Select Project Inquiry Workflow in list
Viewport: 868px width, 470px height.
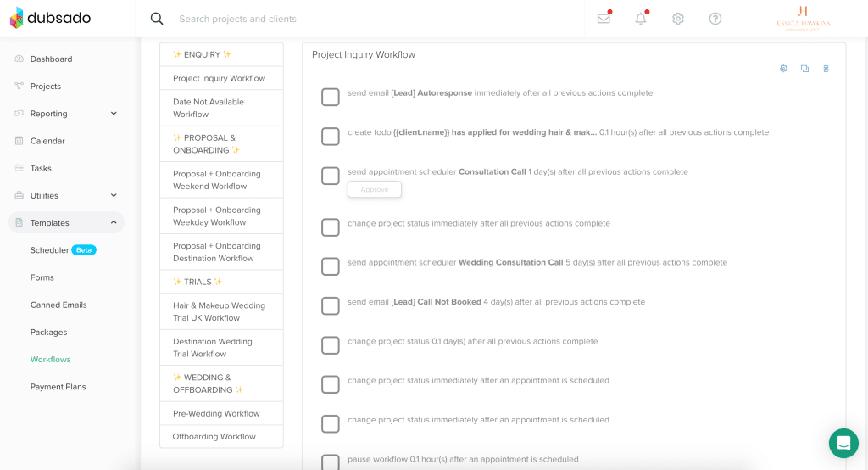click(221, 78)
